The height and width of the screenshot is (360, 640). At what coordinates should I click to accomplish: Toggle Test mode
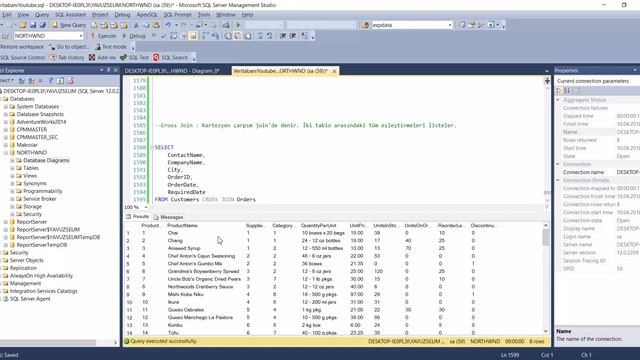point(111,47)
